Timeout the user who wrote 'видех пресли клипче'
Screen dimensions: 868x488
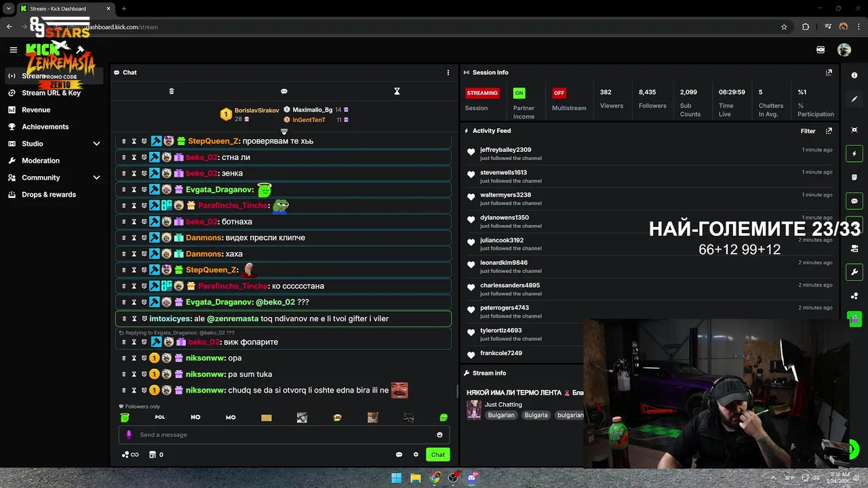click(x=134, y=238)
